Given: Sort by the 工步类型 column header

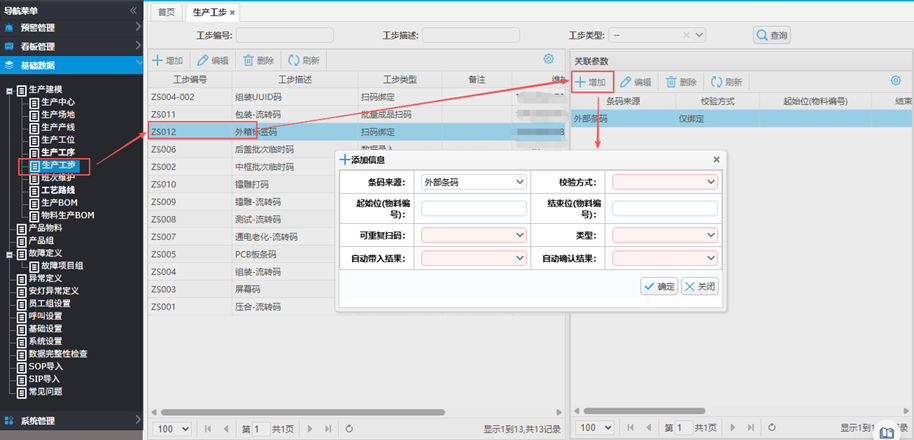Looking at the screenshot, I should click(400, 79).
